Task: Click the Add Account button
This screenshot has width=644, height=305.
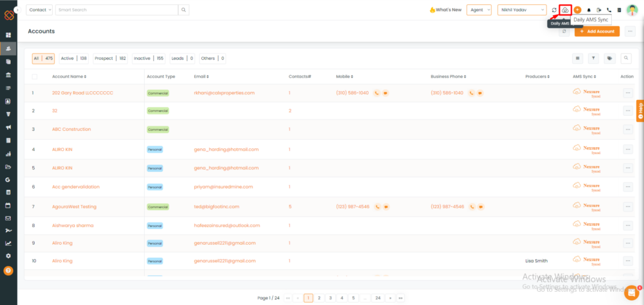Action: pos(597,31)
